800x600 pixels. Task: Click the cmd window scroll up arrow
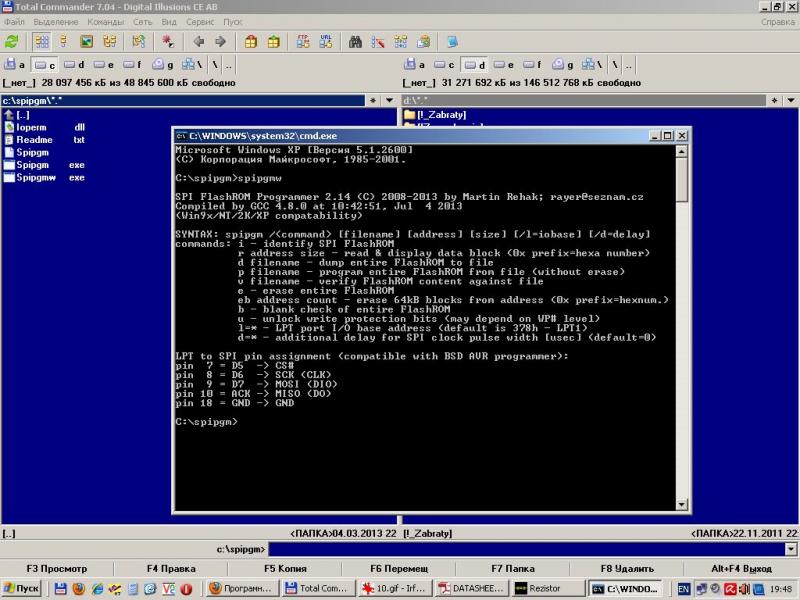click(x=682, y=151)
